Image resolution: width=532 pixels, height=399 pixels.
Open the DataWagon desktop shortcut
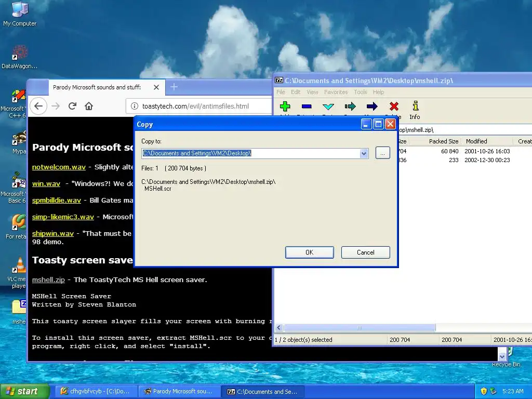[x=19, y=57]
